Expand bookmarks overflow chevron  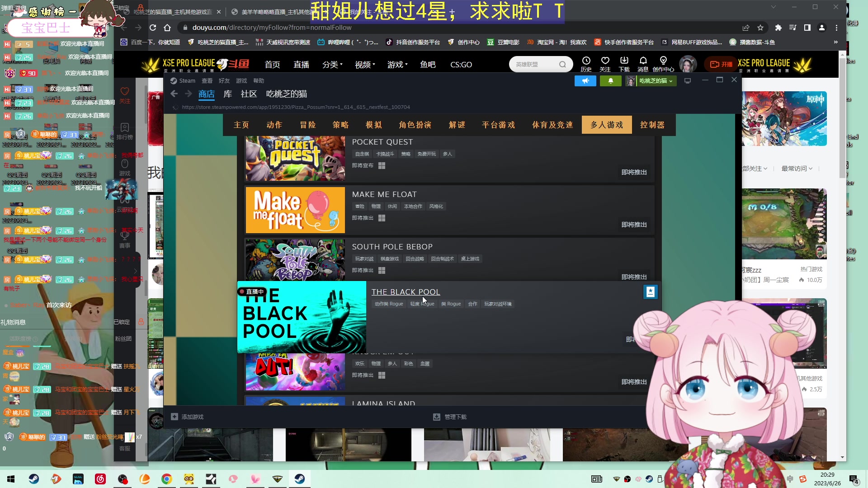pyautogui.click(x=836, y=42)
